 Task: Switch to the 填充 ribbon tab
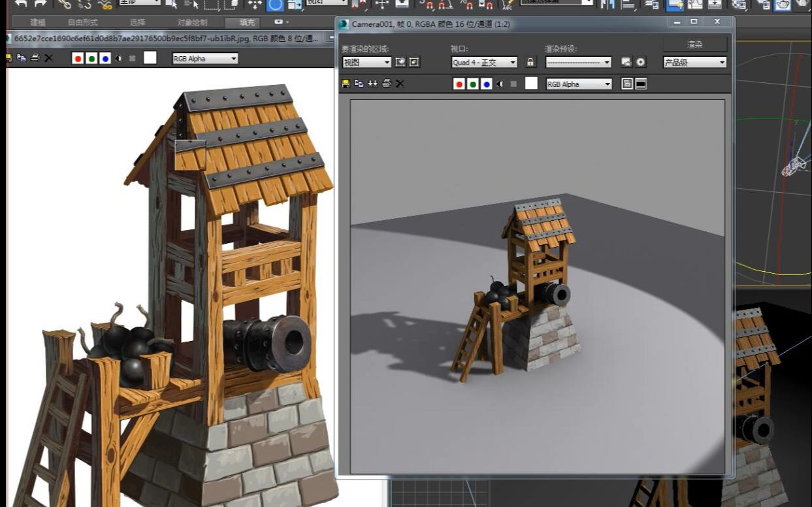[244, 22]
